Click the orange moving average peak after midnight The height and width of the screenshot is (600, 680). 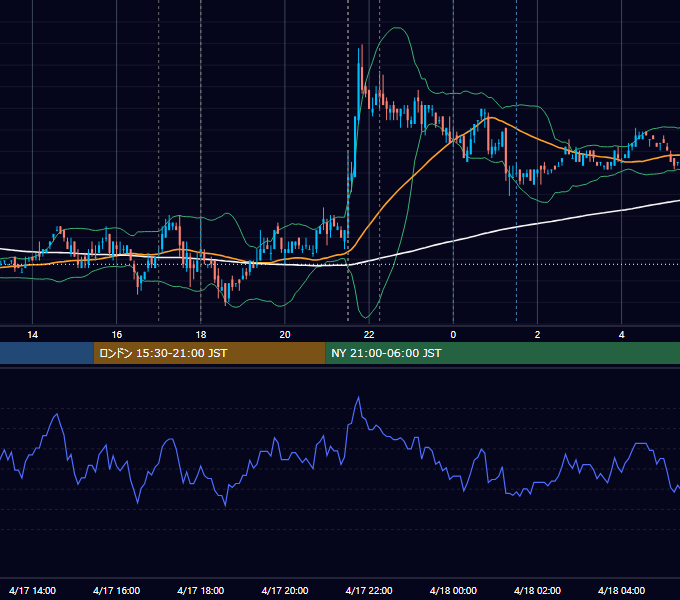coord(490,117)
